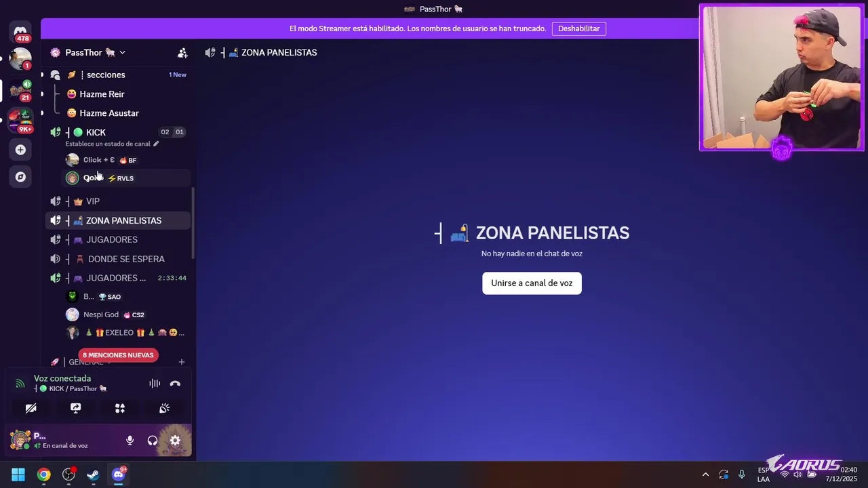Select ZONA PANELISTAS in the channel list
The height and width of the screenshot is (488, 868).
(118, 220)
